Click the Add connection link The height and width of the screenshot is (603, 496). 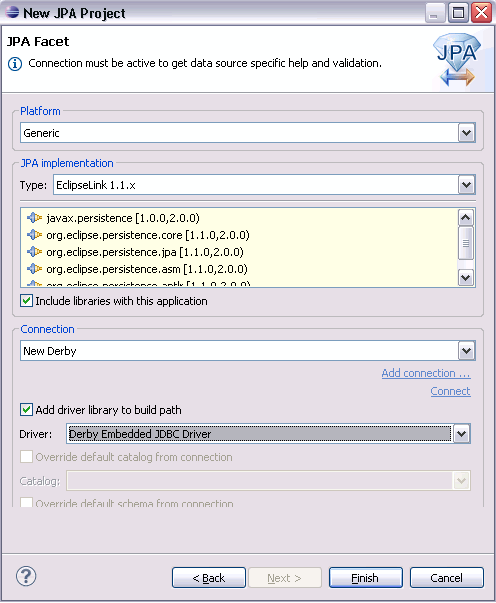pos(426,373)
